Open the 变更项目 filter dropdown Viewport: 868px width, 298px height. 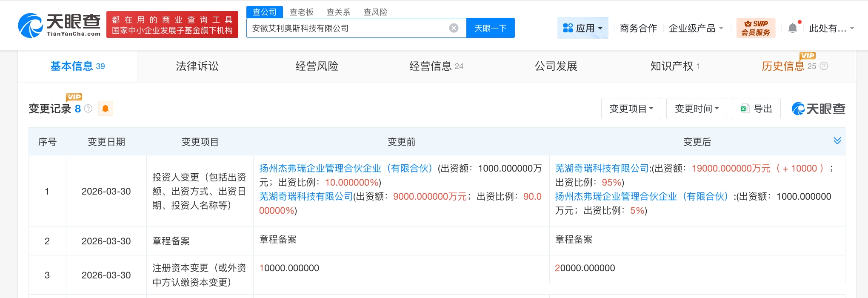(631, 109)
